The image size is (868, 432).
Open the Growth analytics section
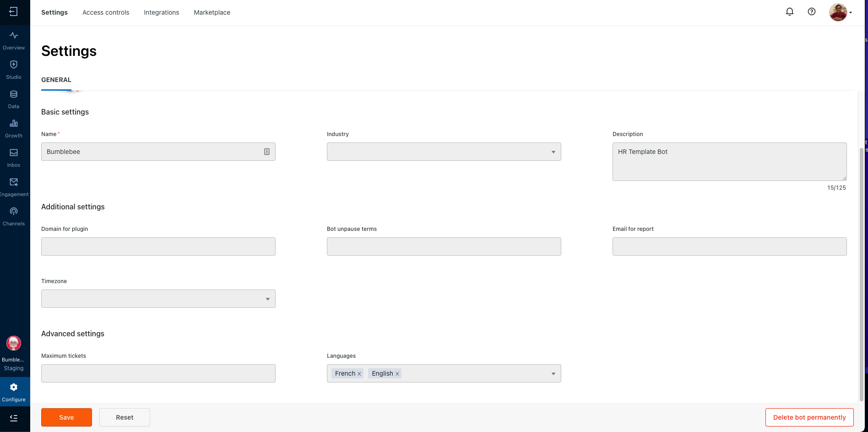pyautogui.click(x=14, y=128)
